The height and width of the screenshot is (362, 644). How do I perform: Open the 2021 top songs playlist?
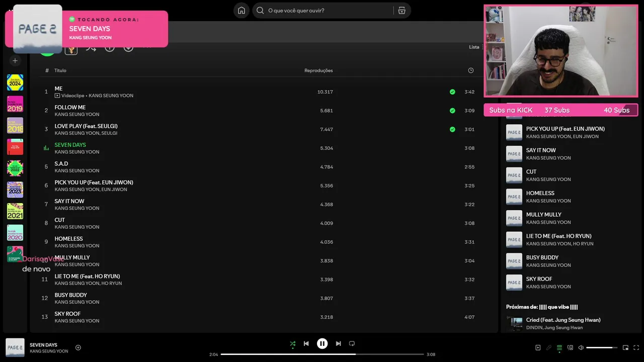[15, 211]
